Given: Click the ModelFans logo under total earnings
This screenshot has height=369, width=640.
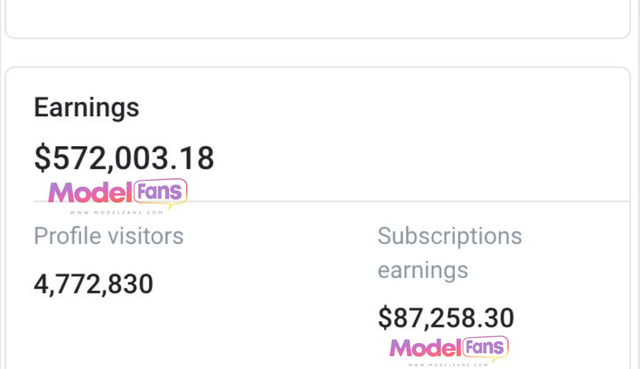Looking at the screenshot, I should pos(118,196).
